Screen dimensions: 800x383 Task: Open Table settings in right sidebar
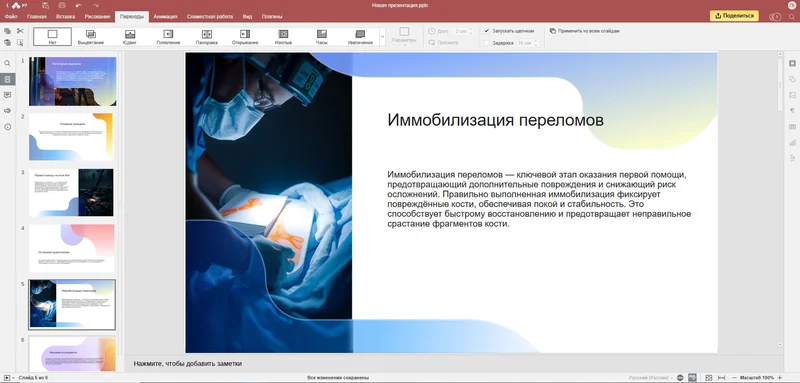pos(792,126)
